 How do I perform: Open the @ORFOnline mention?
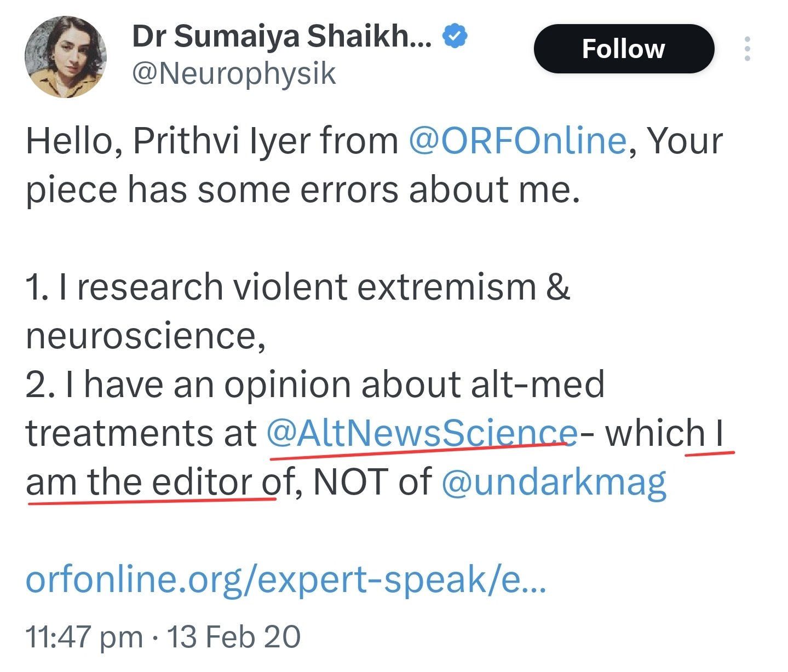pos(517,141)
